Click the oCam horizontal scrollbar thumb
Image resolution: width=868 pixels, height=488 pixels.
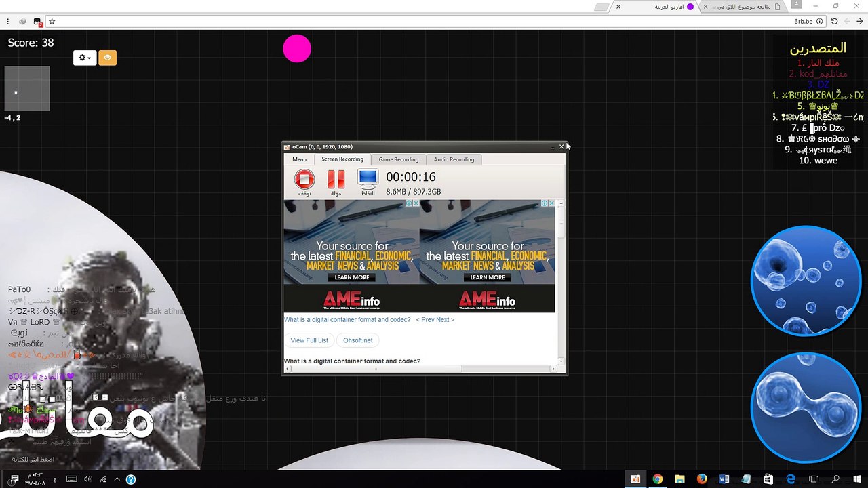(x=376, y=369)
